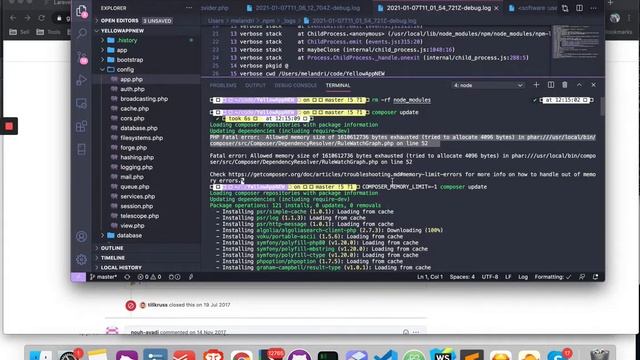This screenshot has height=360, width=640.
Task: Click tillkruss link in browser window
Action: (158, 305)
